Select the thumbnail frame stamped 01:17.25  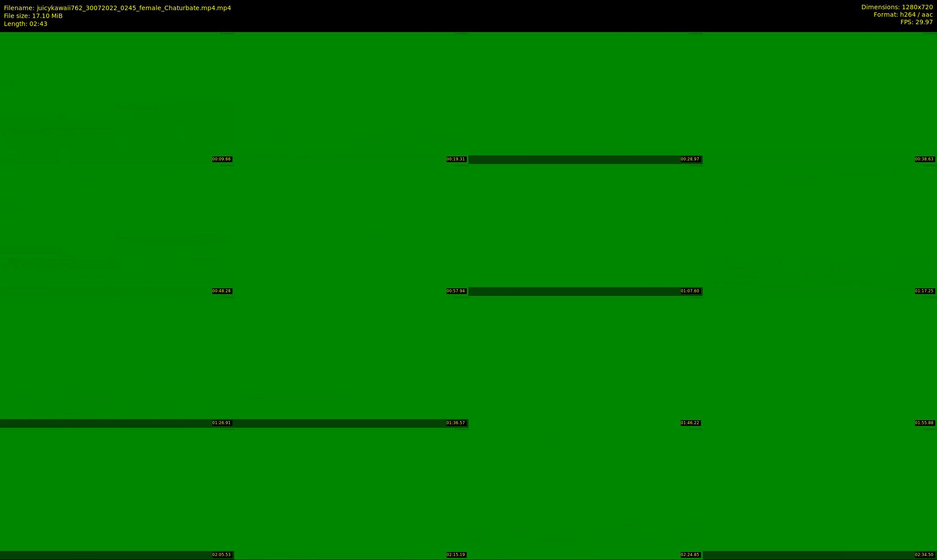tap(820, 229)
